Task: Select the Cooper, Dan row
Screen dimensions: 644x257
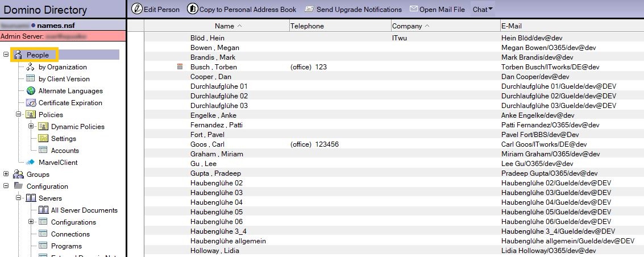Action: 394,76
